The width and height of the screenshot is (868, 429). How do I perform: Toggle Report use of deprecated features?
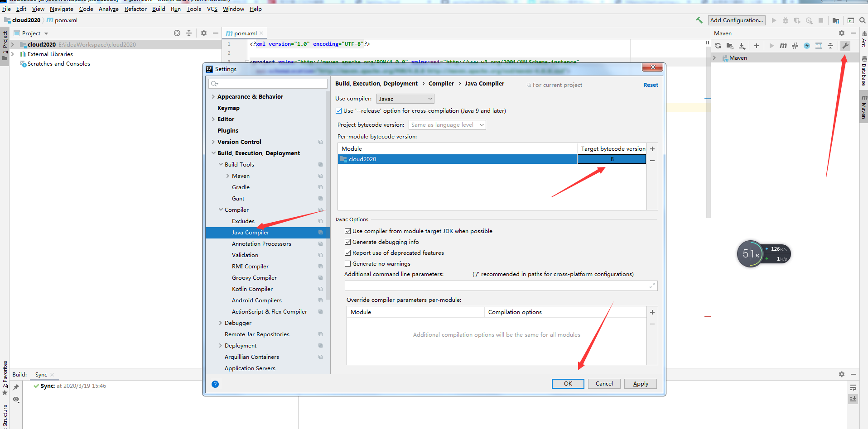(348, 253)
